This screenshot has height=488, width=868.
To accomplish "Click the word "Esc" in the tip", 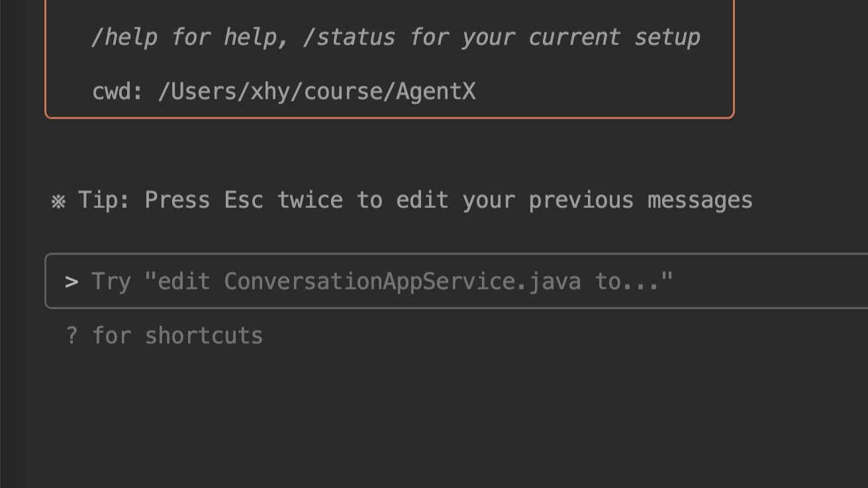I will pos(244,200).
